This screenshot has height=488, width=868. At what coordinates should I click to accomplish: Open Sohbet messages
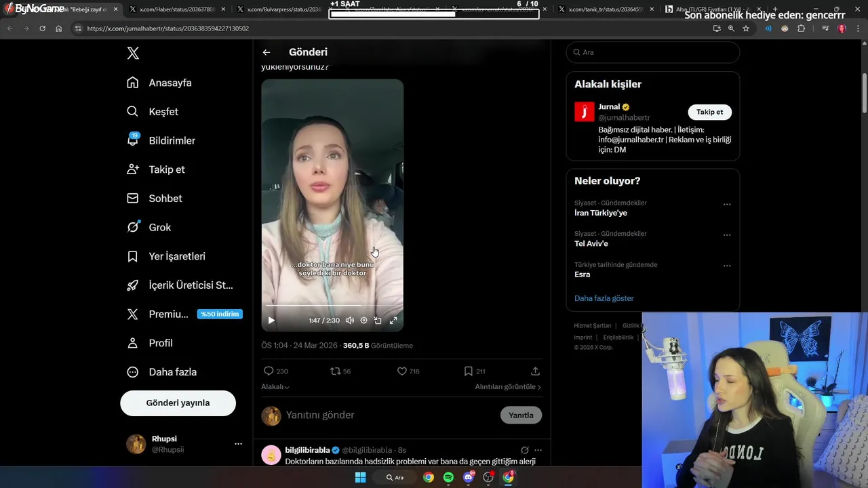pyautogui.click(x=154, y=199)
